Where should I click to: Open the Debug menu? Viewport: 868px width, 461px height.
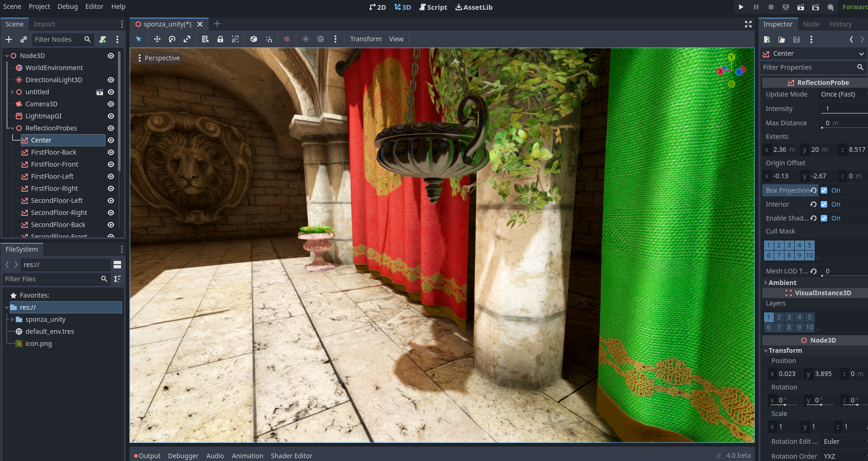pos(68,6)
